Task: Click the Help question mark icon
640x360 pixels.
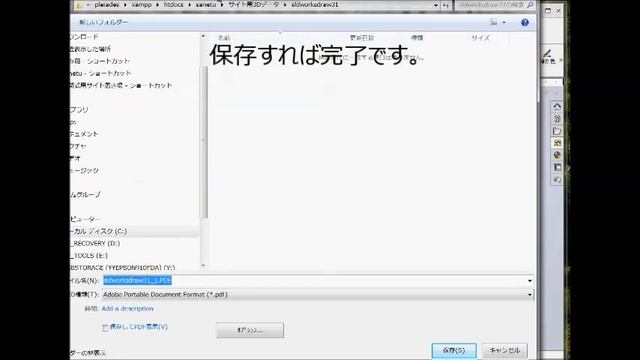Action: (524, 22)
